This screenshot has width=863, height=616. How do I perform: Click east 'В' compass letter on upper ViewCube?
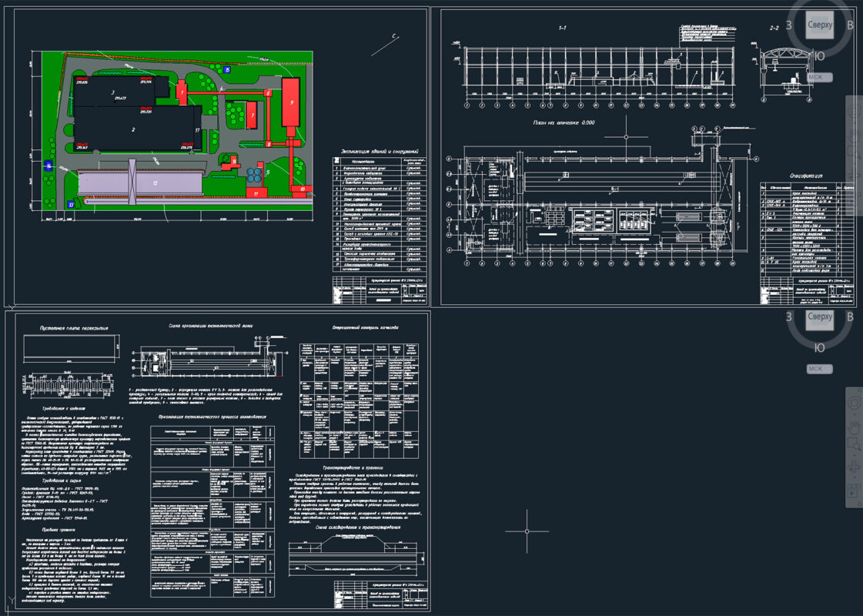click(851, 25)
